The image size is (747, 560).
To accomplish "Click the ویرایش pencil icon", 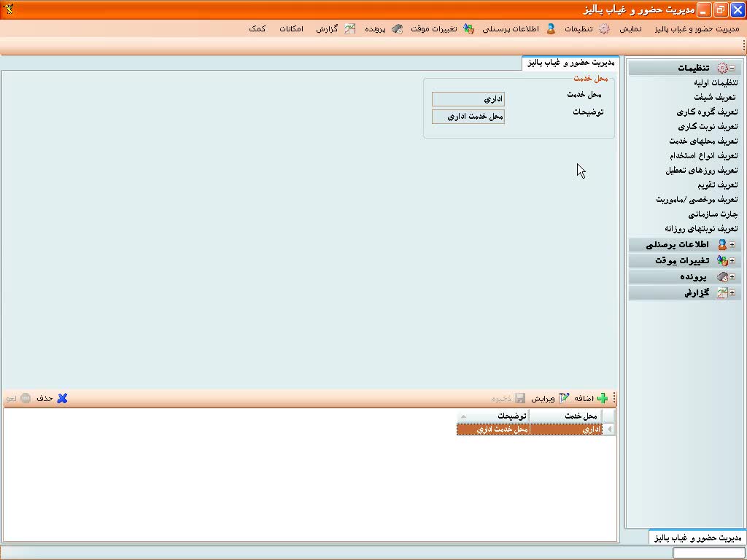I will point(564,398).
